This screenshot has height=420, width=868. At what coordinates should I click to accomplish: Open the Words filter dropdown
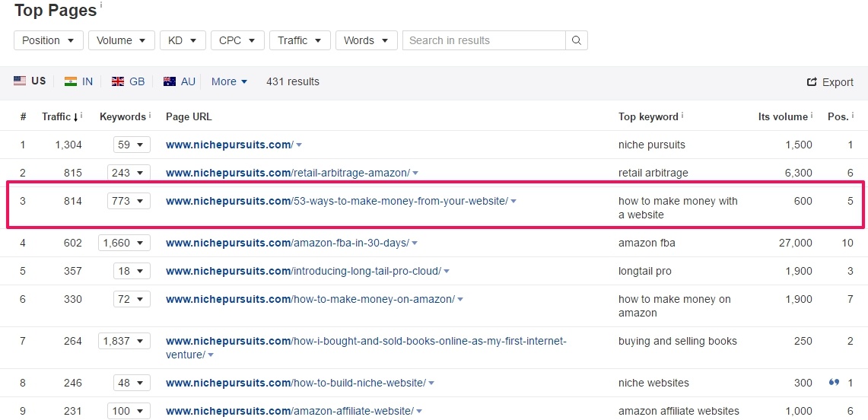coord(367,40)
